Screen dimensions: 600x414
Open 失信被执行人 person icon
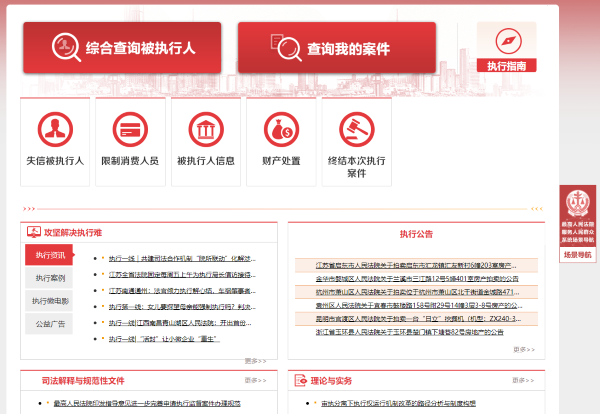(55, 129)
